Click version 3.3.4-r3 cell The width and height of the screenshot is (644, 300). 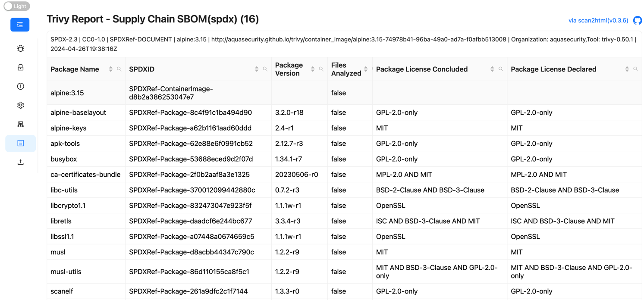pyautogui.click(x=299, y=221)
